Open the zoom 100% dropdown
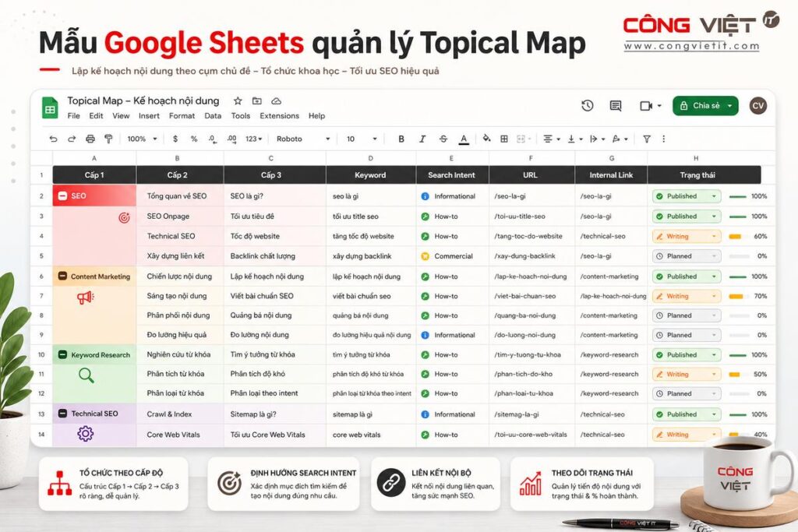The width and height of the screenshot is (798, 532). (142, 139)
